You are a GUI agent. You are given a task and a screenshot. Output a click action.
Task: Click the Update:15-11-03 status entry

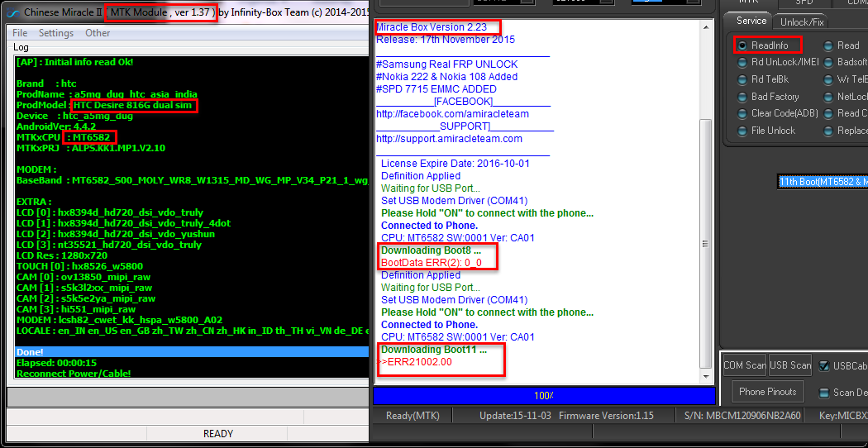click(x=514, y=416)
